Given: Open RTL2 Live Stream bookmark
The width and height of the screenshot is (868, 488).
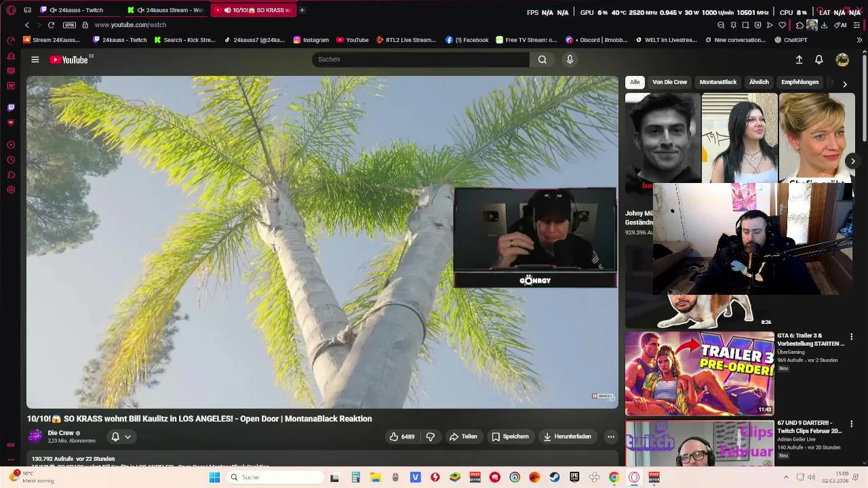Looking at the screenshot, I should (406, 40).
